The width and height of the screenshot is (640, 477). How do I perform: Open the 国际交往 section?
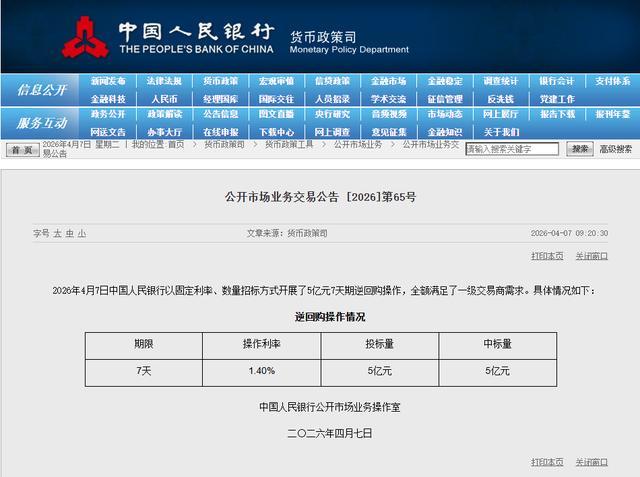coord(276,99)
